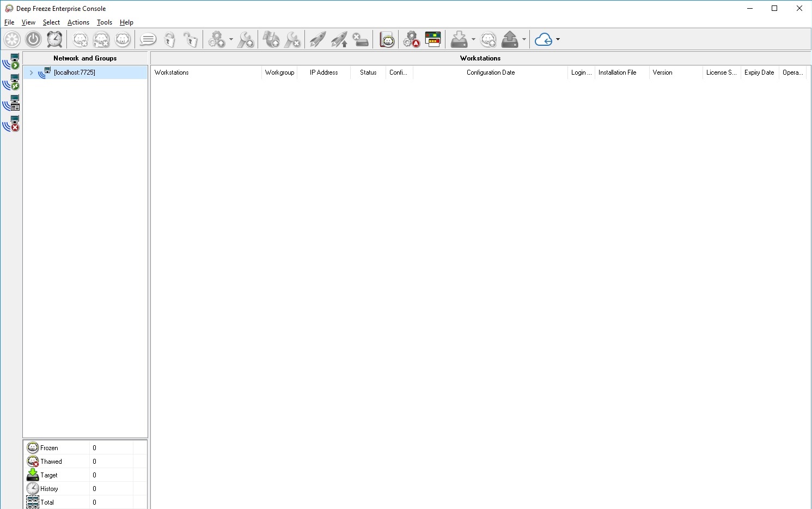Screen dimensions: 812x509
Task: Click the blue cloud arrow icon
Action: tap(544, 39)
